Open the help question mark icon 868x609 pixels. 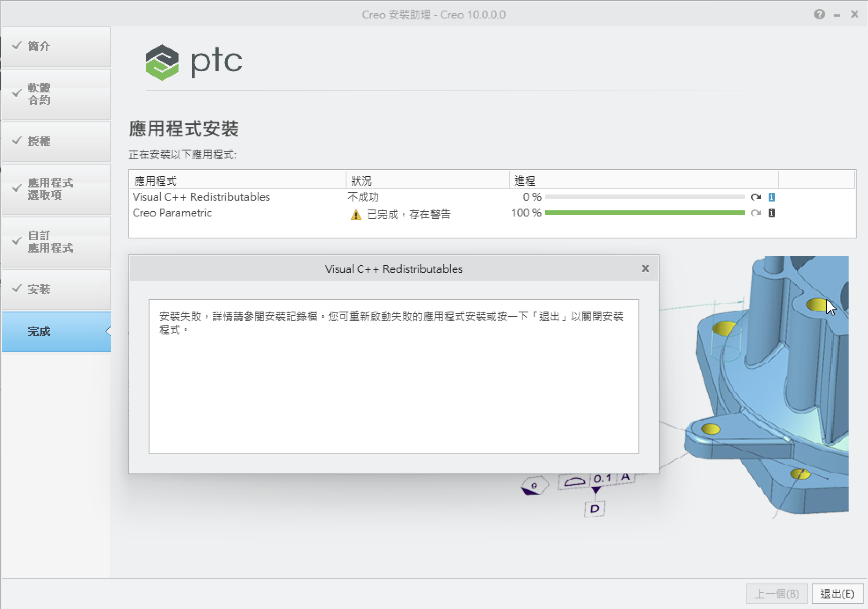click(820, 15)
